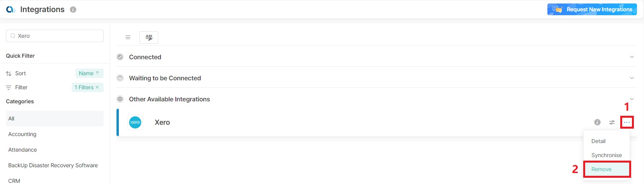
Task: Select Remove from the context menu
Action: [x=602, y=169]
